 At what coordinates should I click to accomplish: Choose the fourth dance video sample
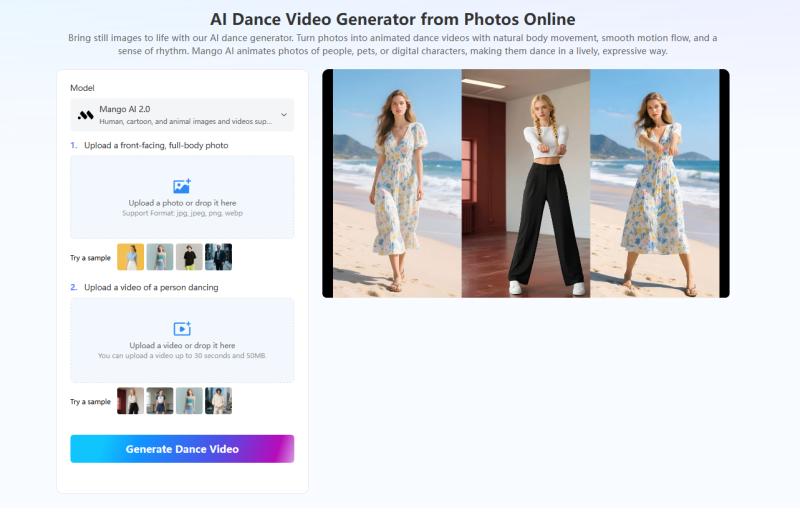(218, 400)
